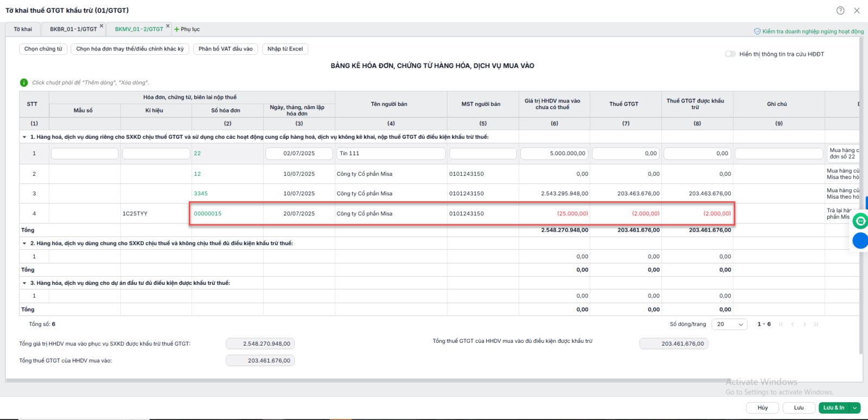The image size is (868, 420).
Task: Open the green chat support bubble
Action: click(x=860, y=221)
